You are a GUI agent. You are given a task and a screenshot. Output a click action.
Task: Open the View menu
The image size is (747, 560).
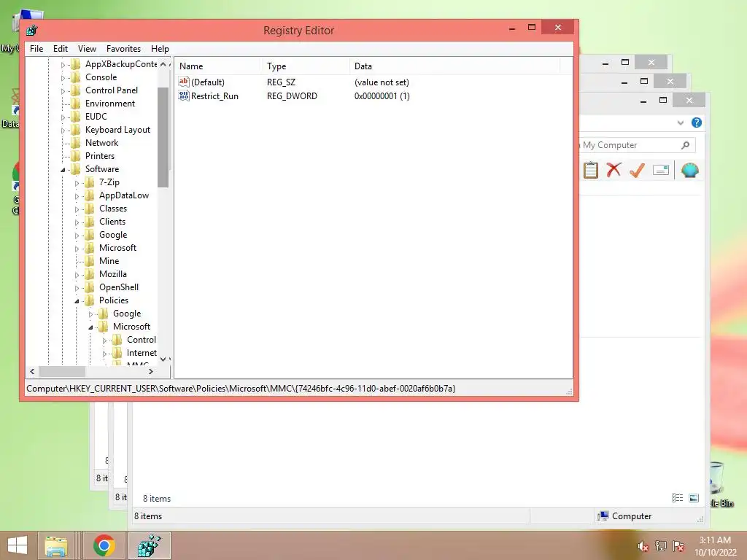click(88, 49)
